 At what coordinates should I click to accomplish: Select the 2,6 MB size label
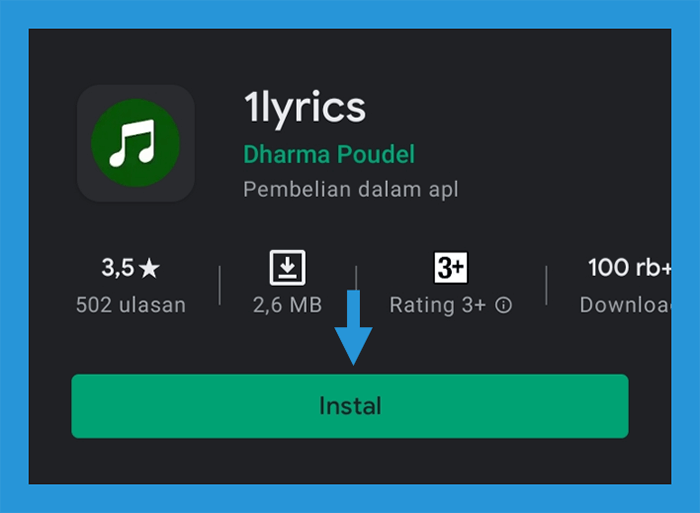pos(288,305)
